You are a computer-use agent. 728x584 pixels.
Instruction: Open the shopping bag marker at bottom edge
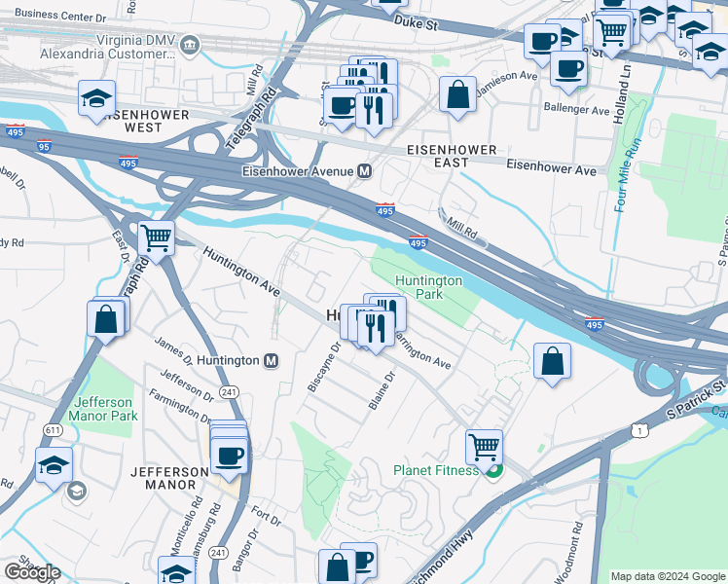(x=338, y=567)
